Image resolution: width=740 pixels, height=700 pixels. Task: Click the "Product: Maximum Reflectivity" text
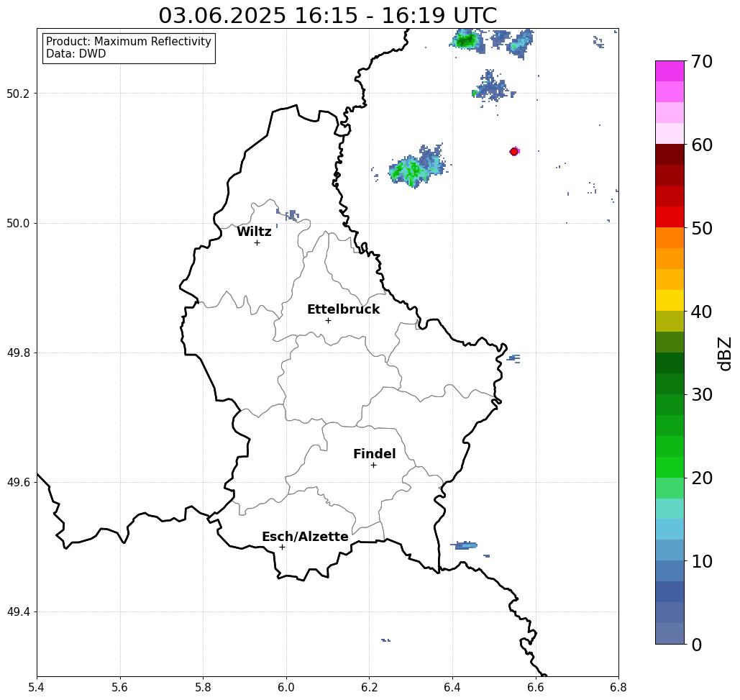tap(128, 42)
